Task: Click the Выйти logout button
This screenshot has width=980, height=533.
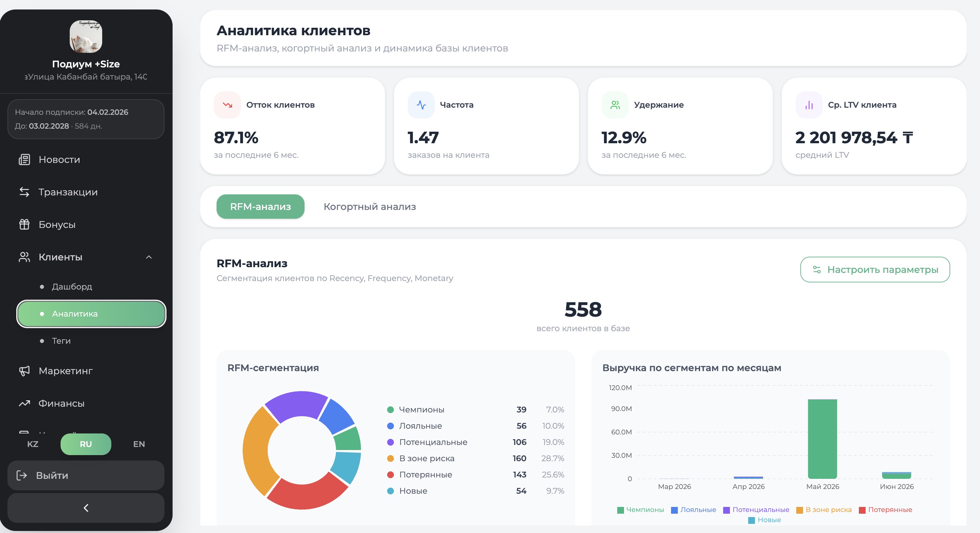Action: click(86, 475)
